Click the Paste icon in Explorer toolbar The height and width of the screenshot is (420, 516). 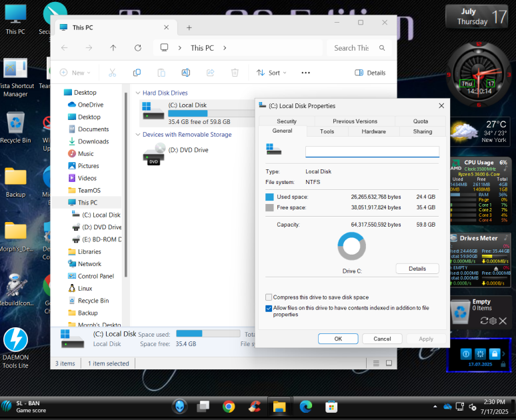click(161, 73)
